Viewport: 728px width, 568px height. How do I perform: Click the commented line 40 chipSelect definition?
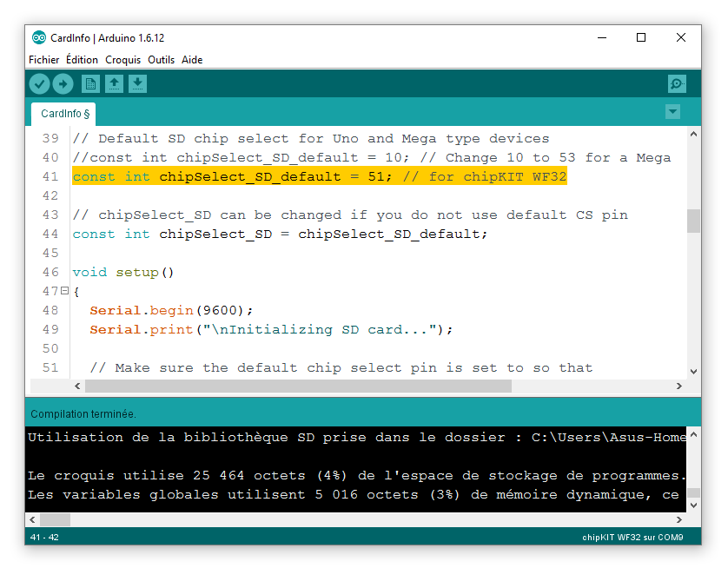(372, 158)
